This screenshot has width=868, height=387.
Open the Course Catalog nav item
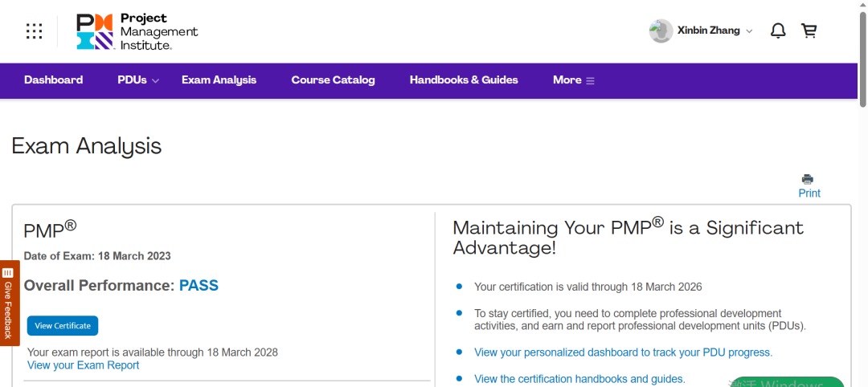[334, 80]
